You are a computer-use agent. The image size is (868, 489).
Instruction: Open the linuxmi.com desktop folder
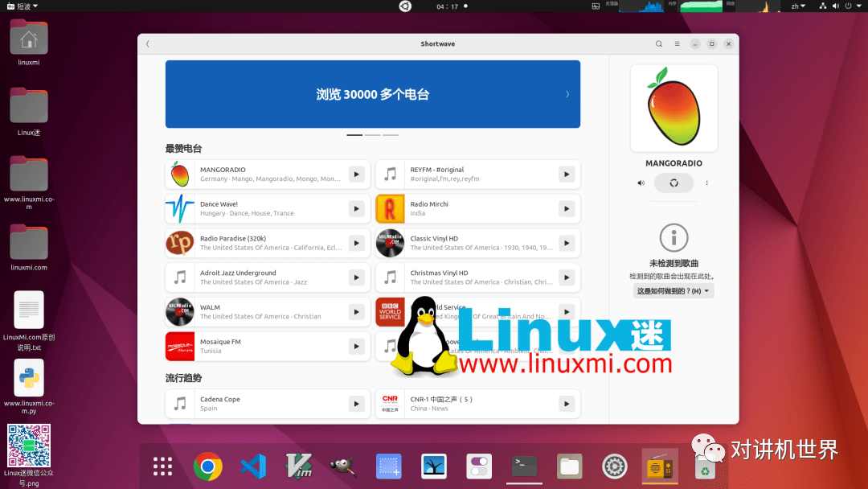click(29, 248)
